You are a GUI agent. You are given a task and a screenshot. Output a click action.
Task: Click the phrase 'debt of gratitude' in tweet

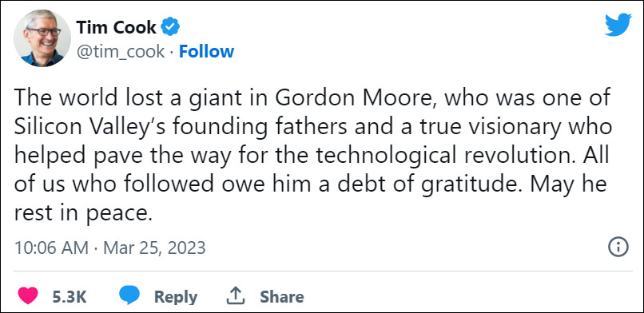click(419, 185)
